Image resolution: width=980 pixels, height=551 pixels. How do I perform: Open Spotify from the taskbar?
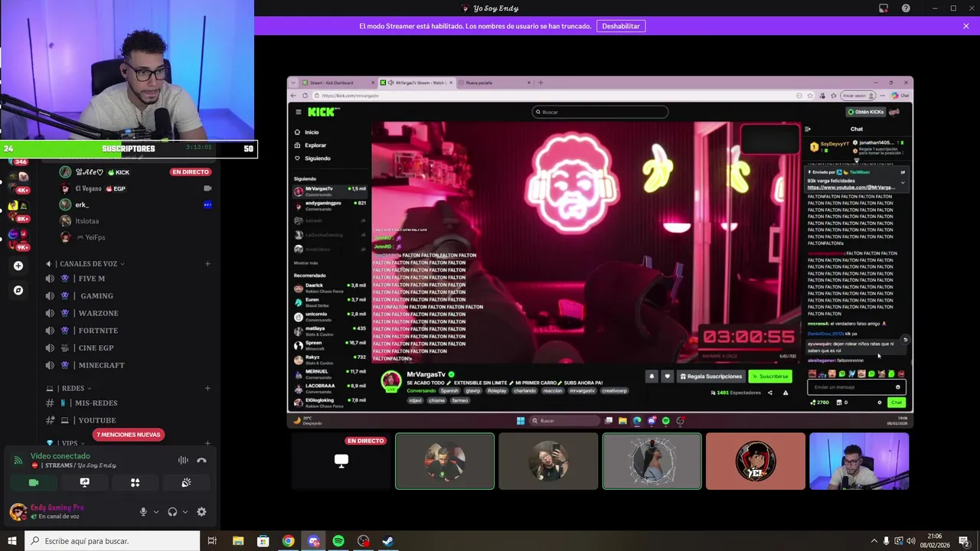[338, 541]
